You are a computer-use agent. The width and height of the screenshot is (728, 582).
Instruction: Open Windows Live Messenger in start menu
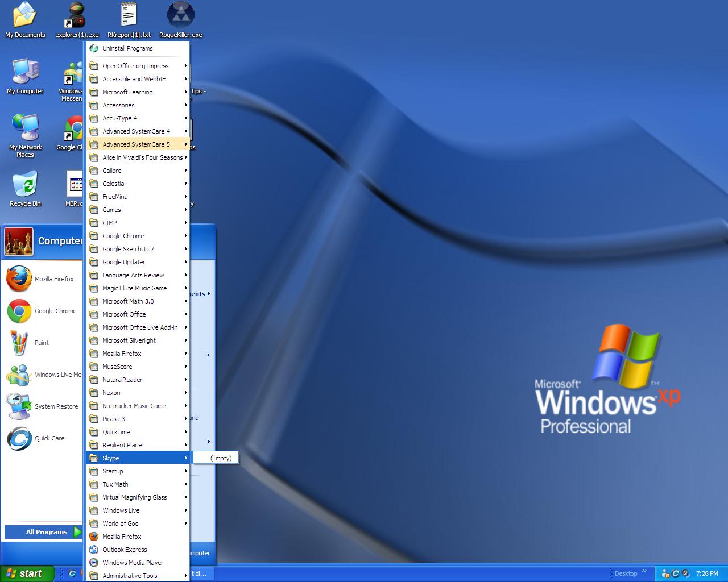43,375
